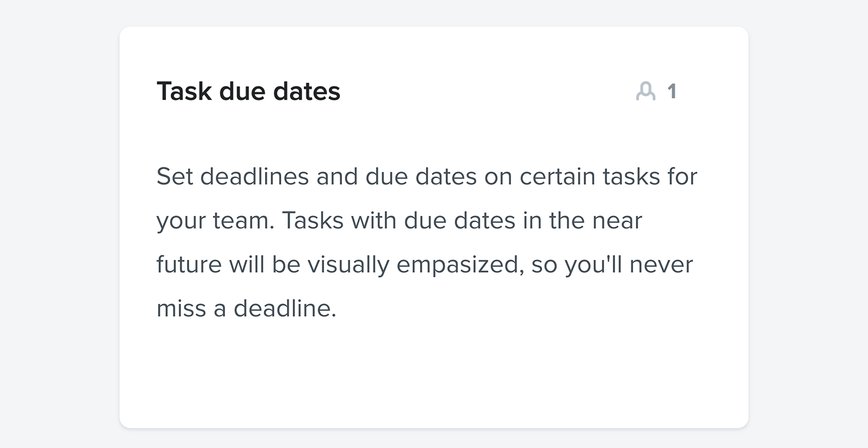Click the number 1 next to user icon
Viewport: 868px width, 448px height.
tap(672, 91)
